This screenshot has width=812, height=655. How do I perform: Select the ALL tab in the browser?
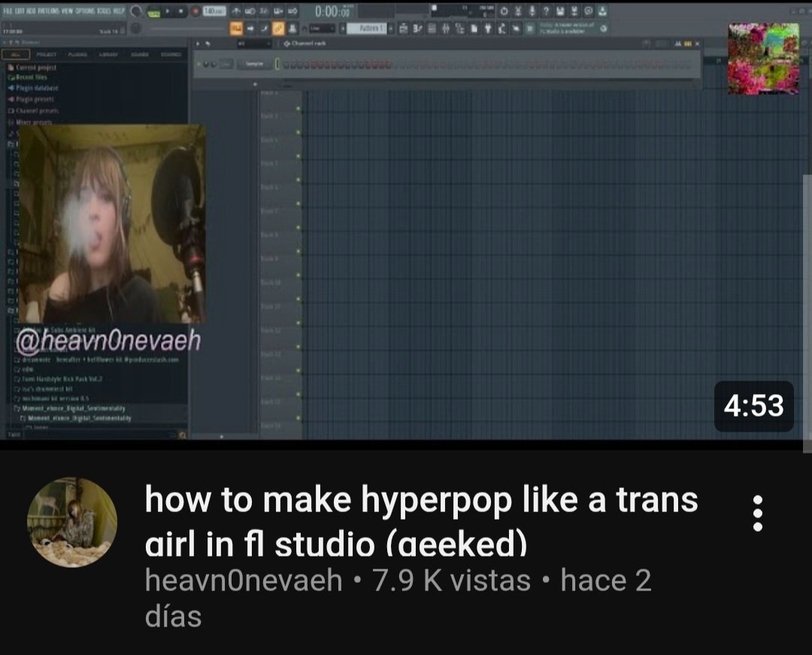pos(16,54)
